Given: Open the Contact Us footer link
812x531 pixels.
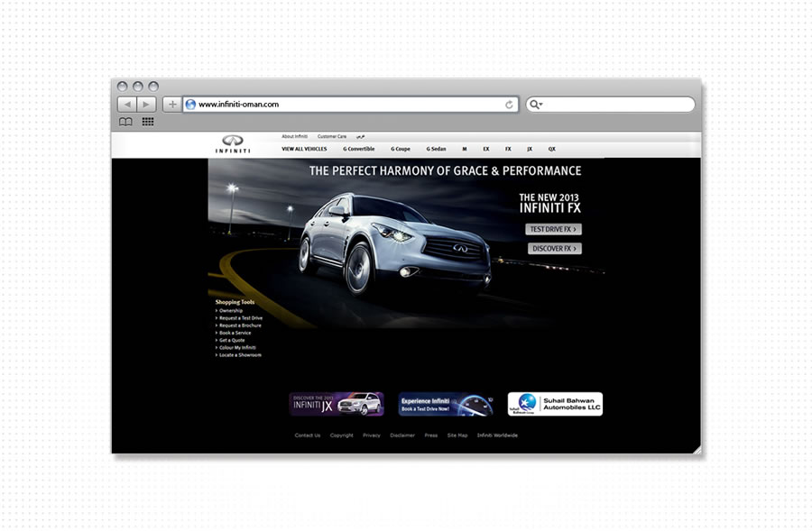Looking at the screenshot, I should (308, 435).
